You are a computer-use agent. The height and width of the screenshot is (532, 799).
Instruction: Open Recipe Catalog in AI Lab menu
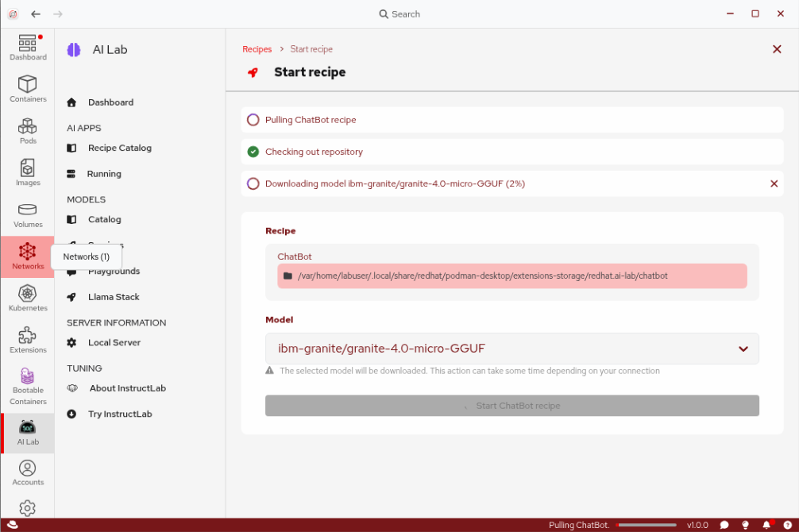tap(119, 148)
